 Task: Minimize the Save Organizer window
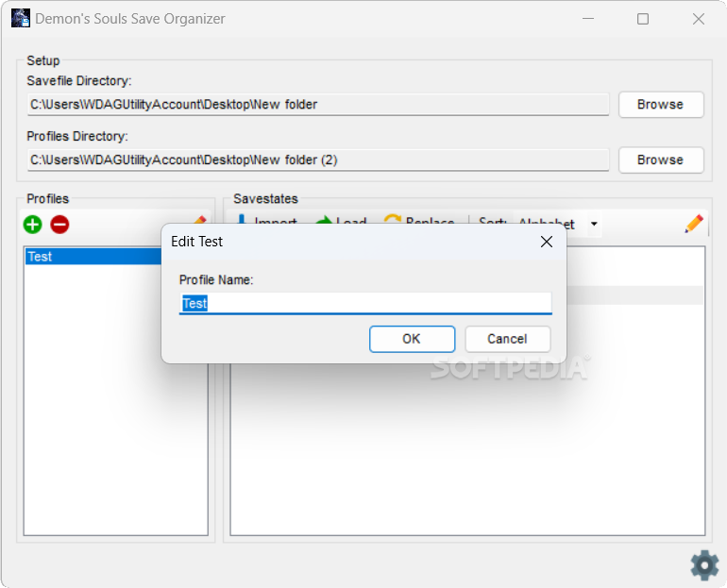(x=588, y=19)
